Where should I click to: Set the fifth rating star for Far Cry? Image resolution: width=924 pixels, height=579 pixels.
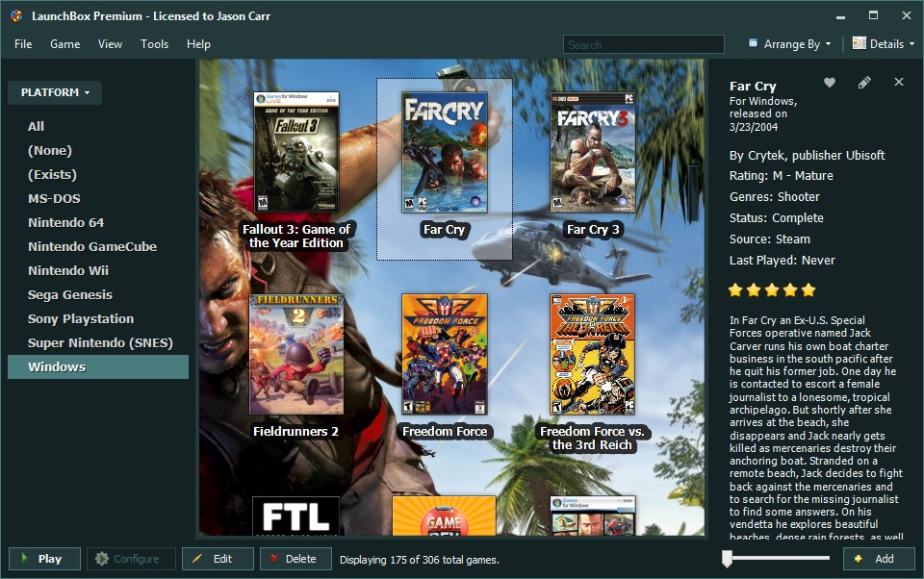(806, 289)
